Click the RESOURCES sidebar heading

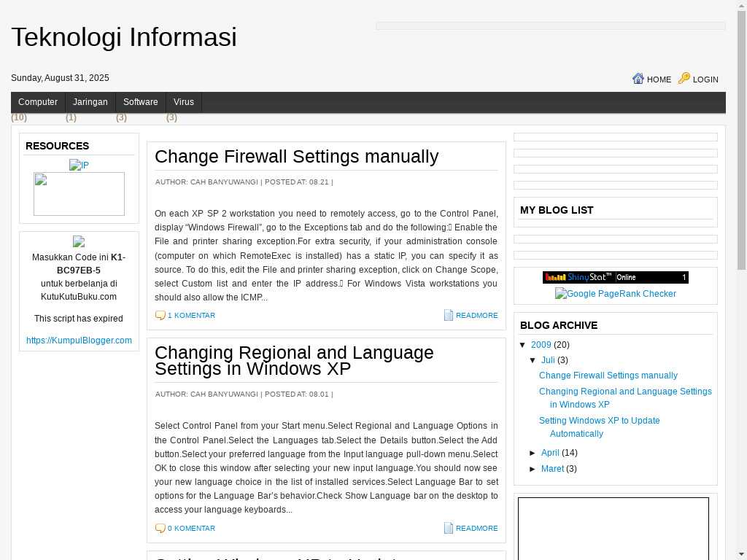[57, 146]
